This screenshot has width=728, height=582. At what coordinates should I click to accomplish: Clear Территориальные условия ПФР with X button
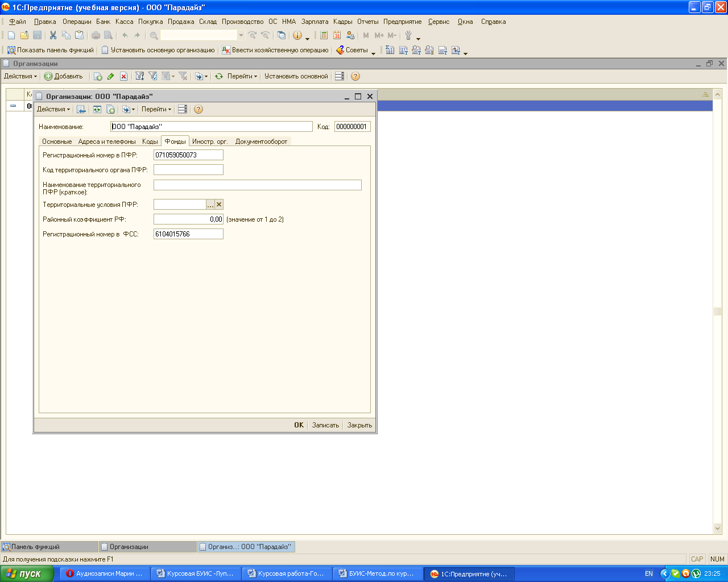(x=219, y=205)
